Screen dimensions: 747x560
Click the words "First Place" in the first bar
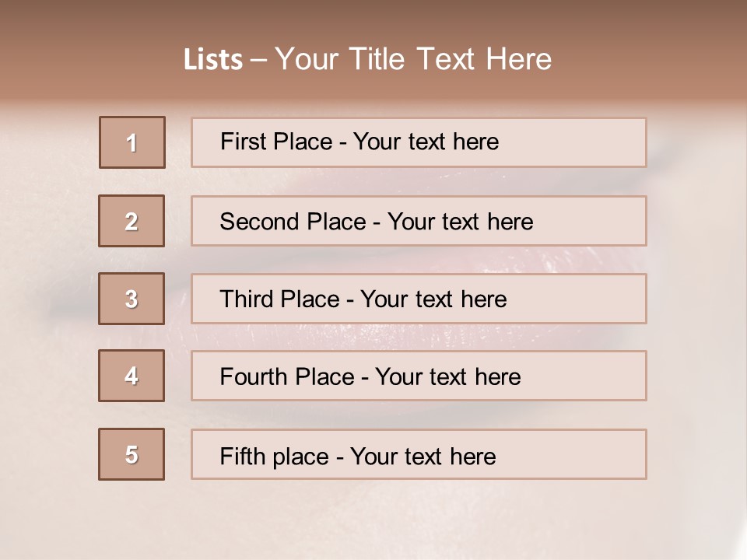pos(276,142)
